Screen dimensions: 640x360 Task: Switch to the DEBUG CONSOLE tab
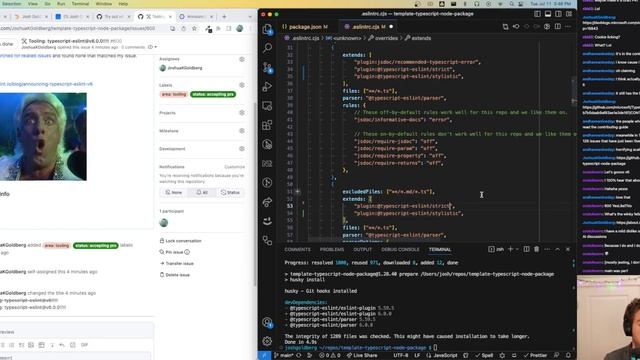click(x=400, y=249)
